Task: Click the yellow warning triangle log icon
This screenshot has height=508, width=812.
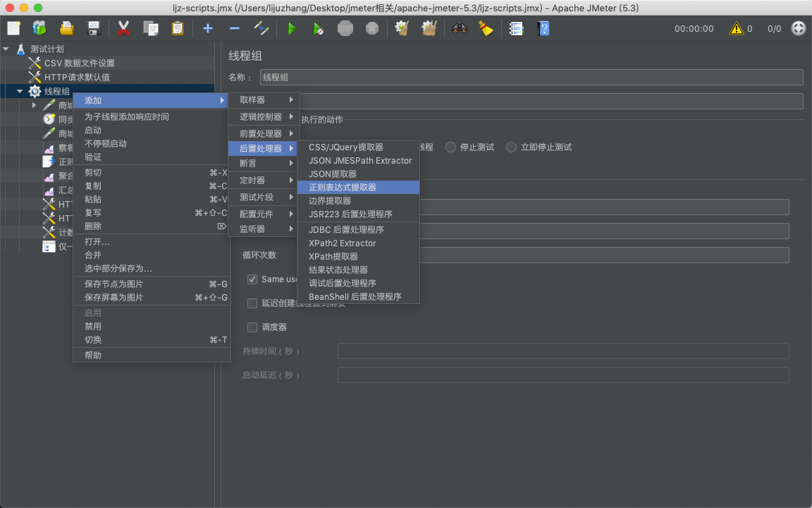Action: 736,28
